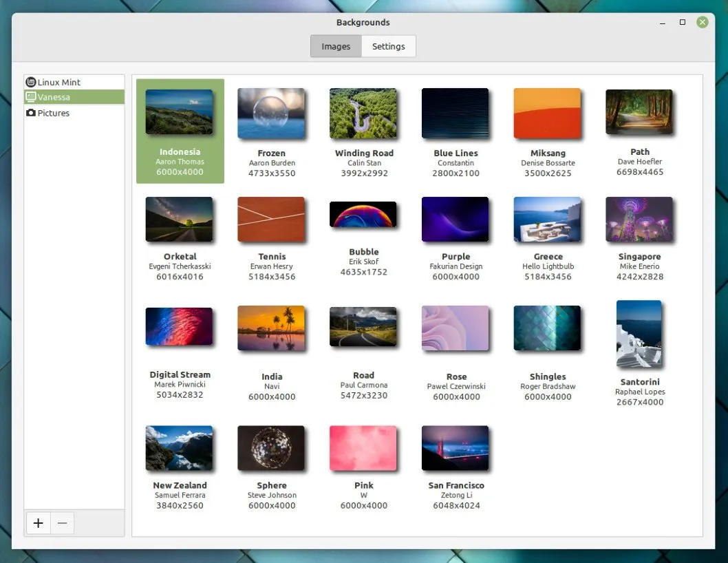Viewport: 728px width, 563px height.
Task: Open the Vanessa wallpaper collection
Action: pos(54,97)
